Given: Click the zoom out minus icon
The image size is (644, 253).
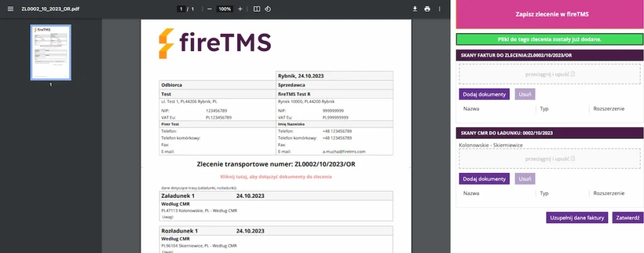Looking at the screenshot, I should tap(209, 9).
